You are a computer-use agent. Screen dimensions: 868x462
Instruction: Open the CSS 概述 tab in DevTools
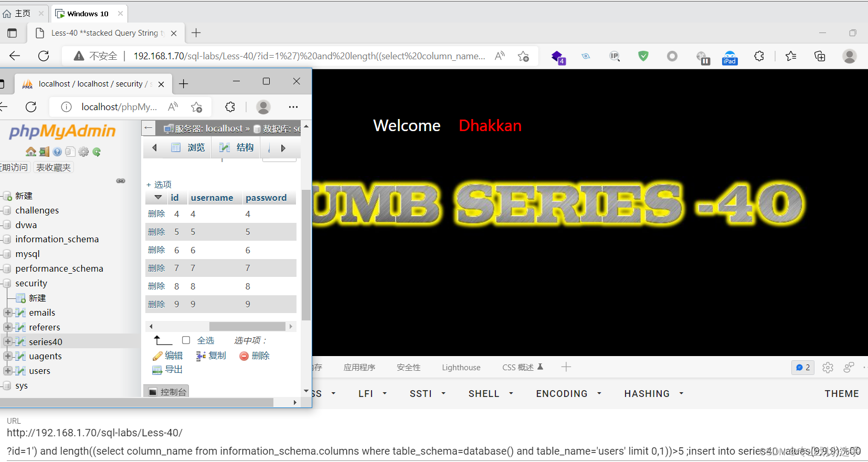point(523,368)
